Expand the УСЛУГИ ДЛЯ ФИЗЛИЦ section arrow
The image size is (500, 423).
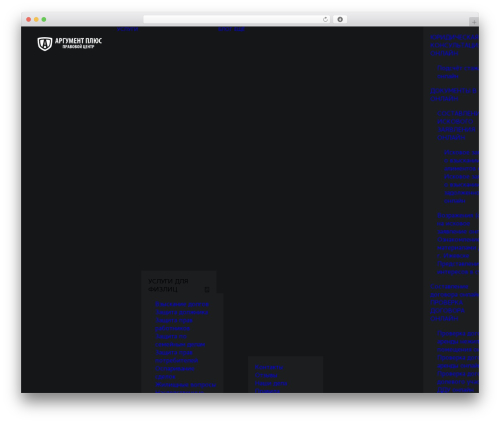click(x=207, y=289)
